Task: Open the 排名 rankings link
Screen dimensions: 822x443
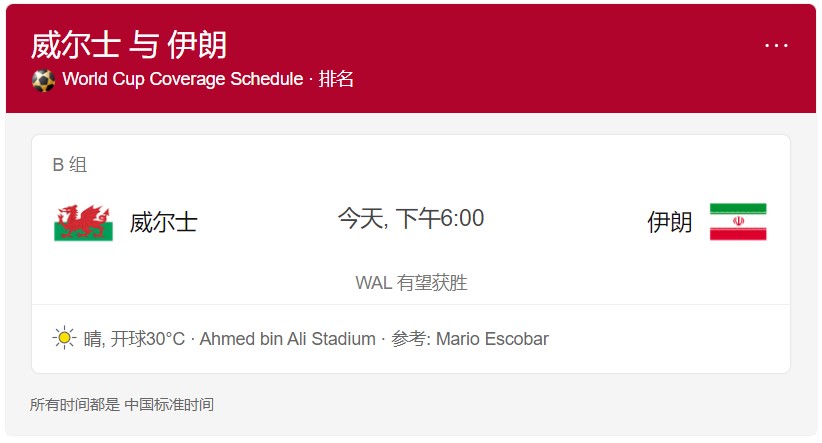Action: (336, 79)
